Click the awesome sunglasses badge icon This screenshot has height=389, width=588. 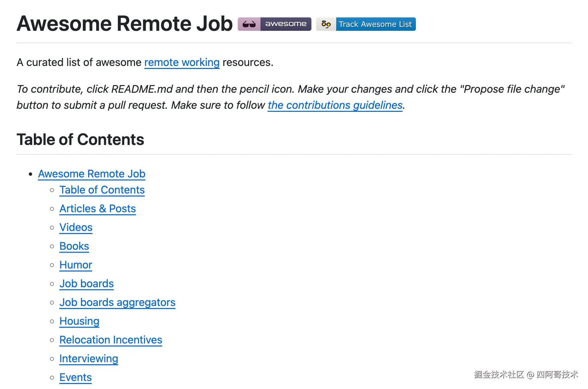[x=249, y=24]
